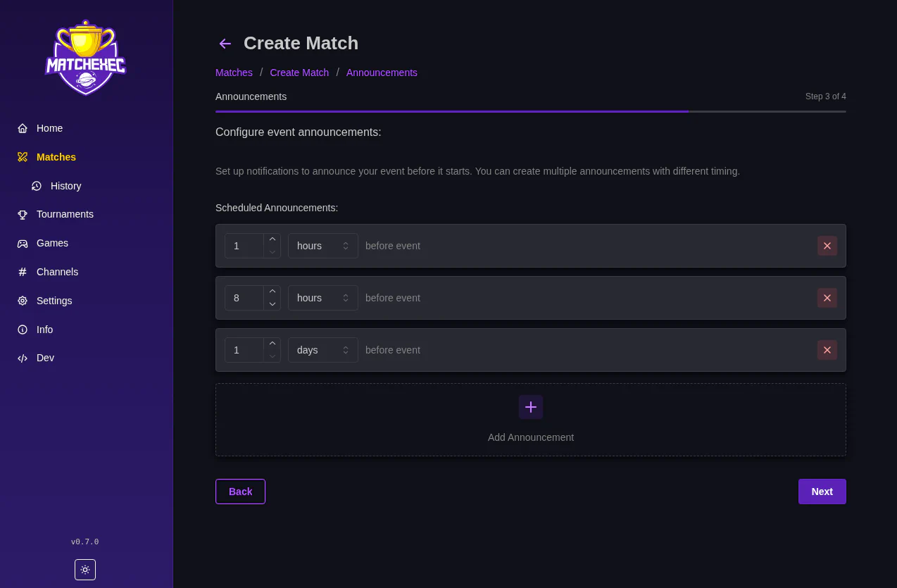
Task: Open the hours dropdown in the first announcement
Action: pyautogui.click(x=322, y=246)
